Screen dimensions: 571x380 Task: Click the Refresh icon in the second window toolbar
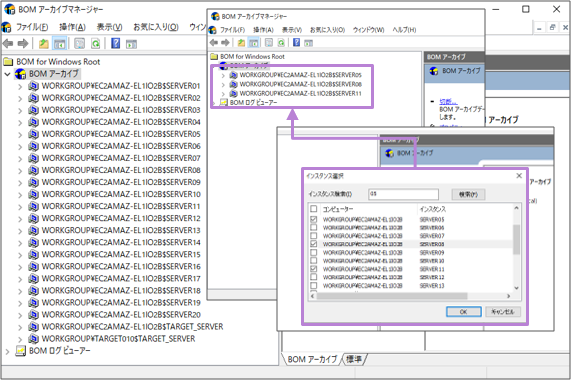click(x=281, y=43)
